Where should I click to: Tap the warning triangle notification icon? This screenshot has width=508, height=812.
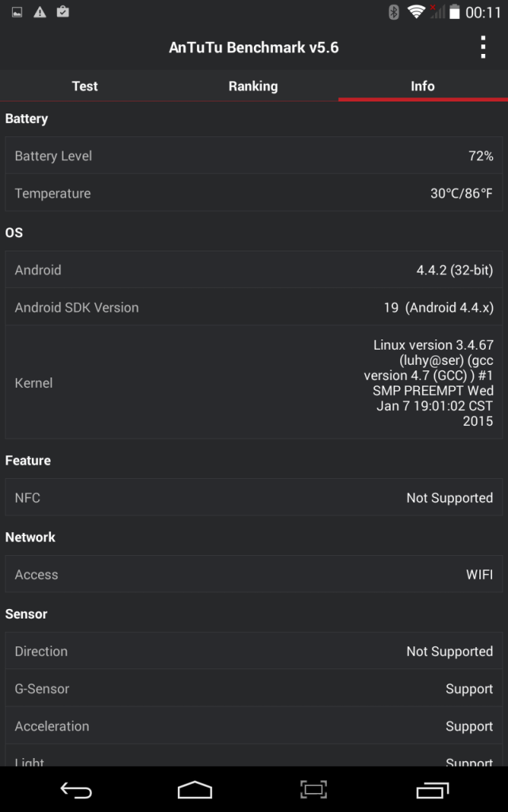(40, 12)
